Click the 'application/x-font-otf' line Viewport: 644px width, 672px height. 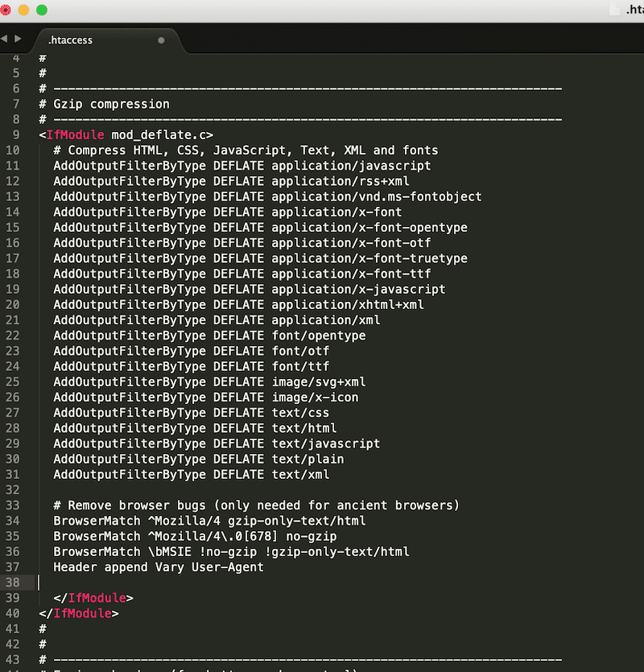[x=242, y=243]
